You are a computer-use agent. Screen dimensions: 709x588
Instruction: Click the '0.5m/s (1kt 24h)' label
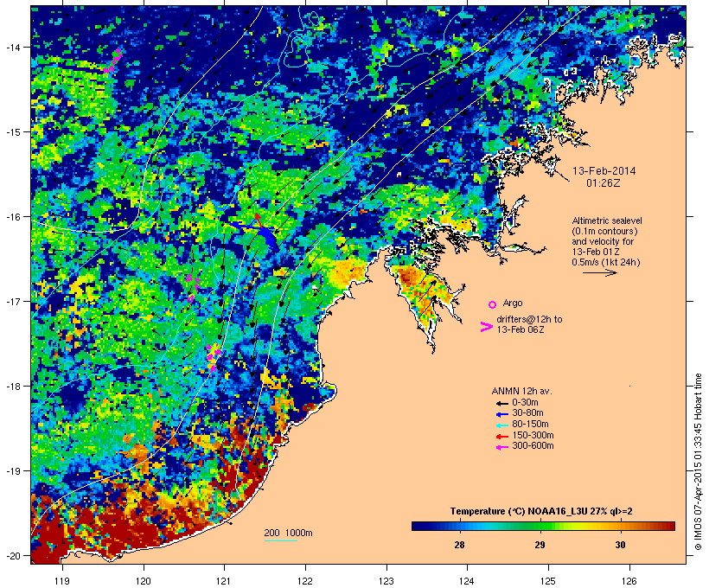pos(606,262)
